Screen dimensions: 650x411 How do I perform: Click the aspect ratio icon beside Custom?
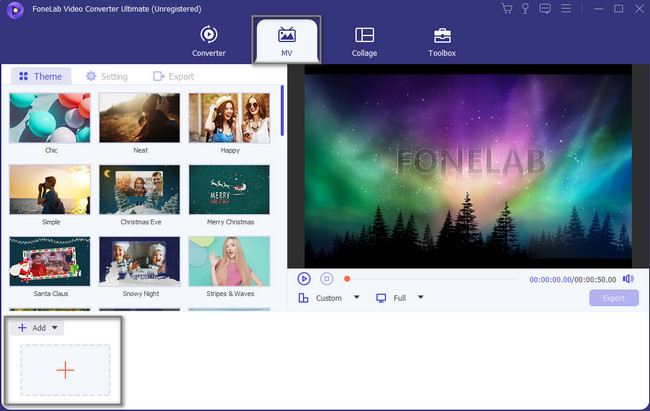tap(303, 298)
